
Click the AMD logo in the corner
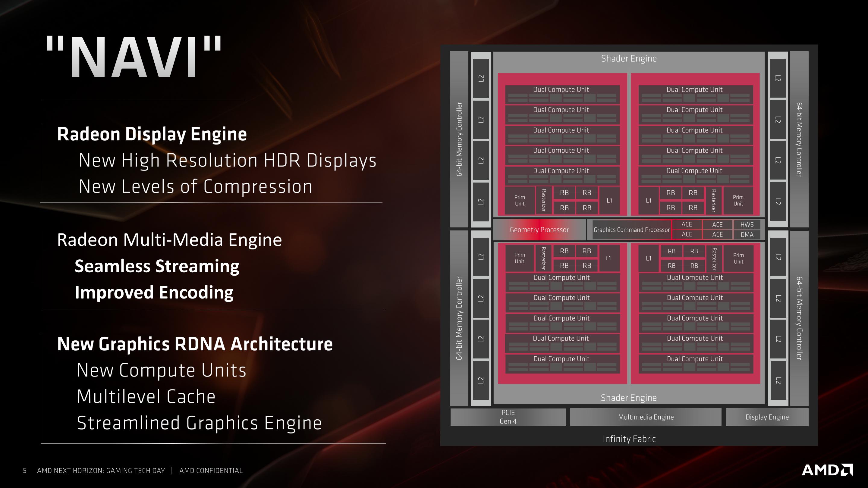pos(827,470)
